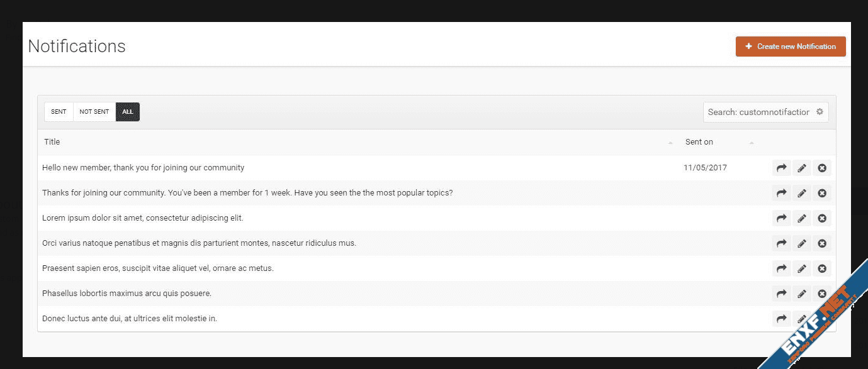Click the Create new Notification button
The width and height of the screenshot is (868, 369).
(791, 47)
